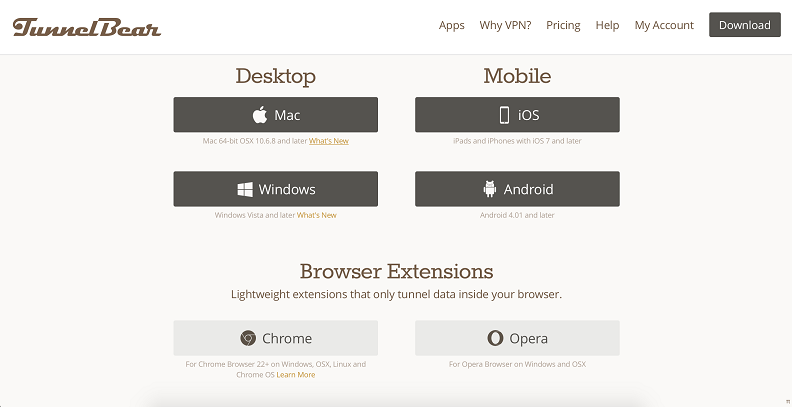Image resolution: width=792 pixels, height=407 pixels.
Task: Click the Mac button label
Action: click(287, 115)
